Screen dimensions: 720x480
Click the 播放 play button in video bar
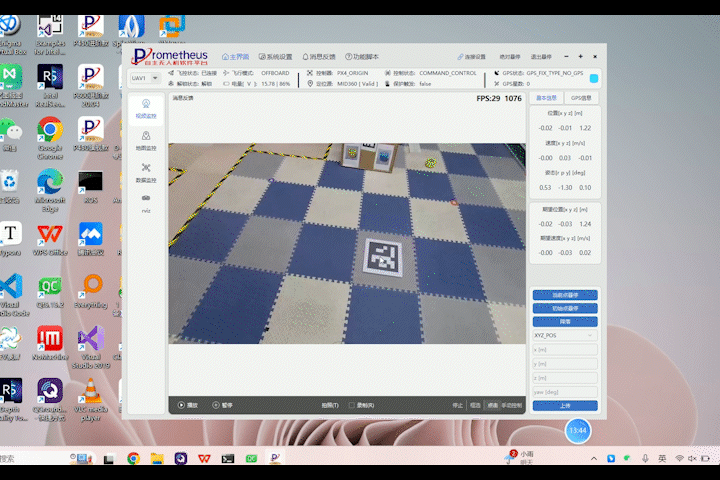point(188,405)
